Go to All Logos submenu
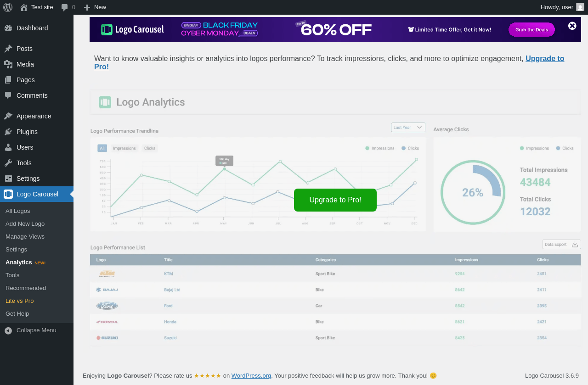This screenshot has height=385, width=588. click(x=18, y=211)
